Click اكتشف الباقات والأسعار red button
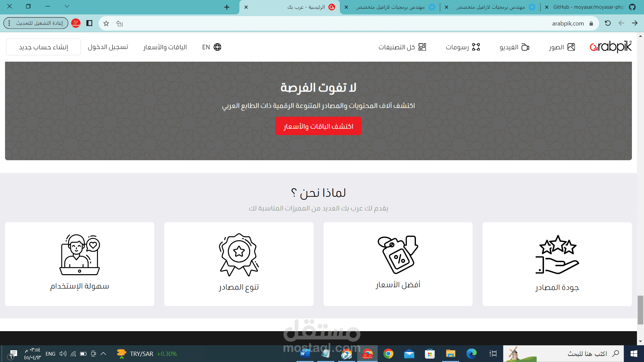 coord(318,126)
